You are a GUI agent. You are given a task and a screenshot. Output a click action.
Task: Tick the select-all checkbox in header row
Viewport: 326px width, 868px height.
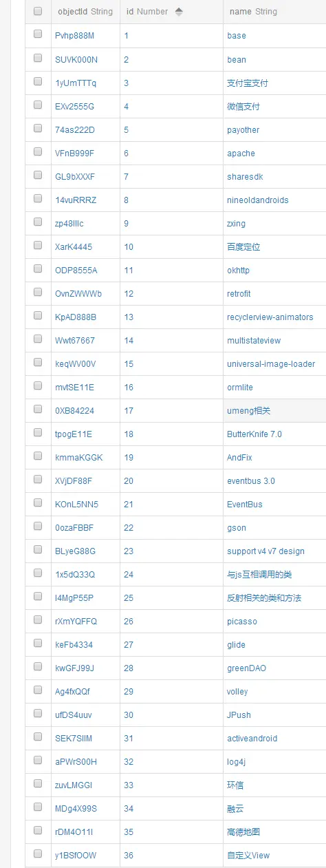(38, 11)
